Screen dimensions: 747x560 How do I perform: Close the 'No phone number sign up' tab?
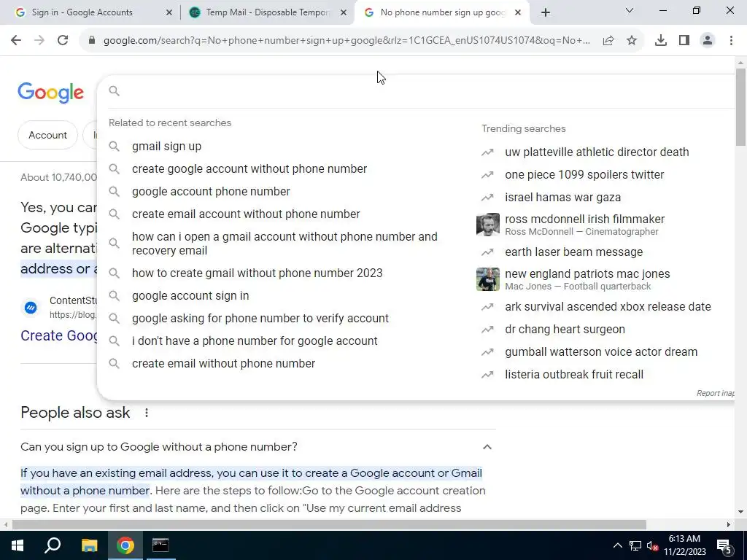click(518, 13)
